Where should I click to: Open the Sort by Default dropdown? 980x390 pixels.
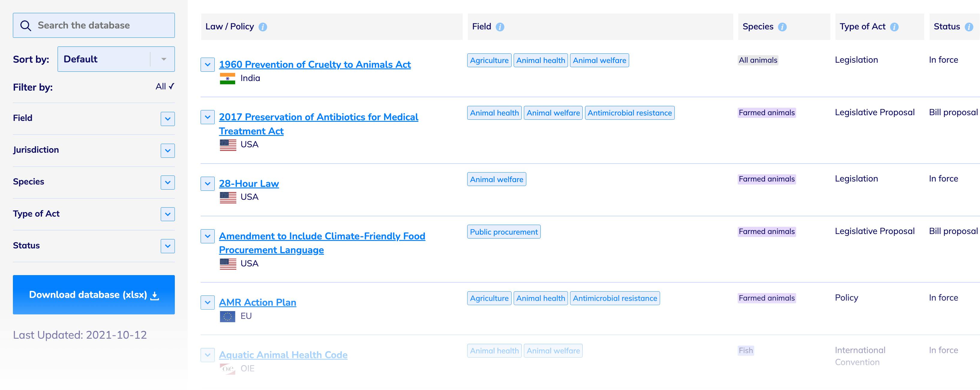pos(116,59)
